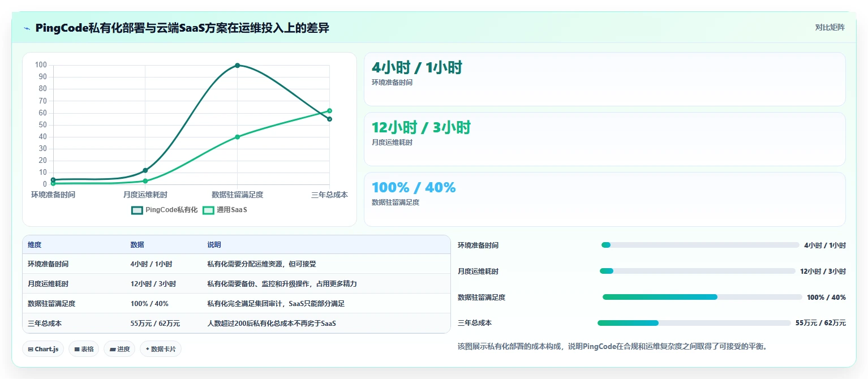This screenshot has height=379, width=868.
Task: Click 人数超过200后 description cell
Action: [272, 324]
